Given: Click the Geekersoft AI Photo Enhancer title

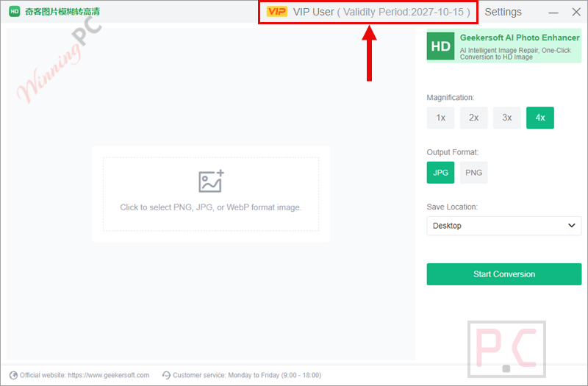Looking at the screenshot, I should (520, 37).
